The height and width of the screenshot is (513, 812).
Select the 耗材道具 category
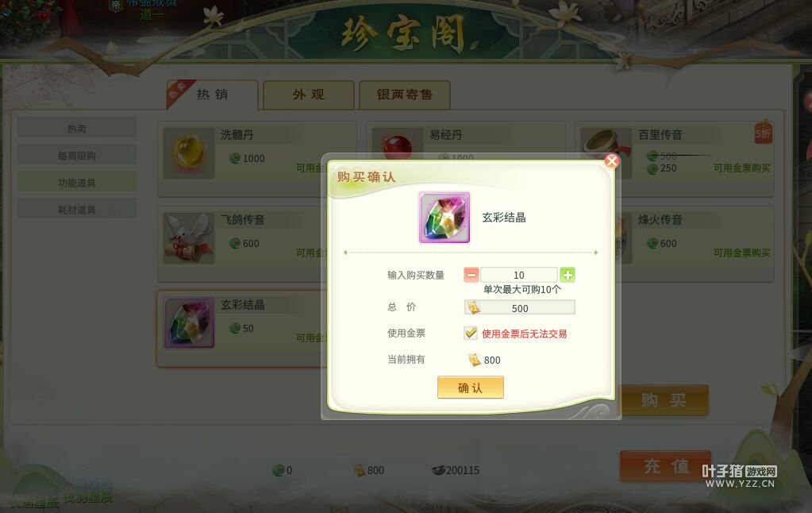click(77, 210)
